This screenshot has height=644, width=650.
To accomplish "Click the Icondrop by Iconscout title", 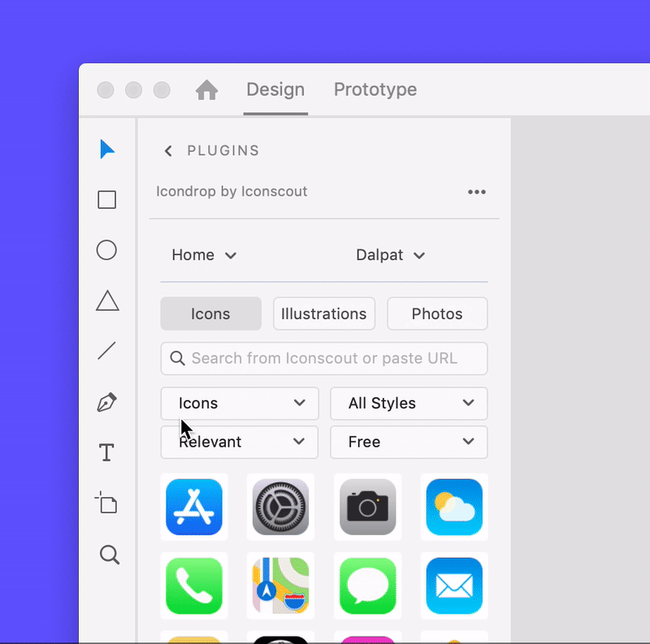I will click(232, 192).
